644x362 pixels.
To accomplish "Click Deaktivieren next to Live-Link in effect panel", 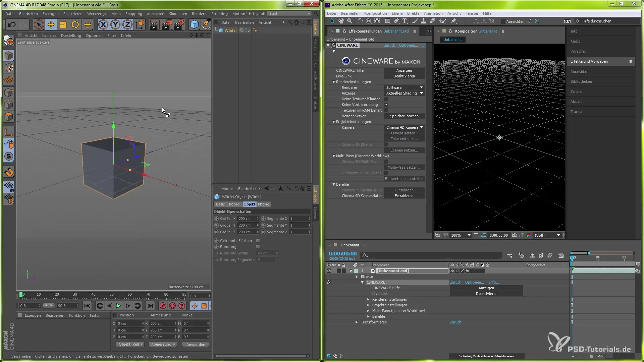I will [x=404, y=76].
